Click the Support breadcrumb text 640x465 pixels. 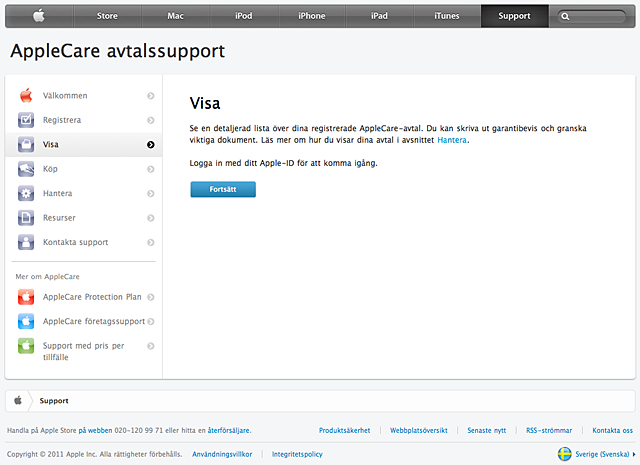(x=54, y=401)
